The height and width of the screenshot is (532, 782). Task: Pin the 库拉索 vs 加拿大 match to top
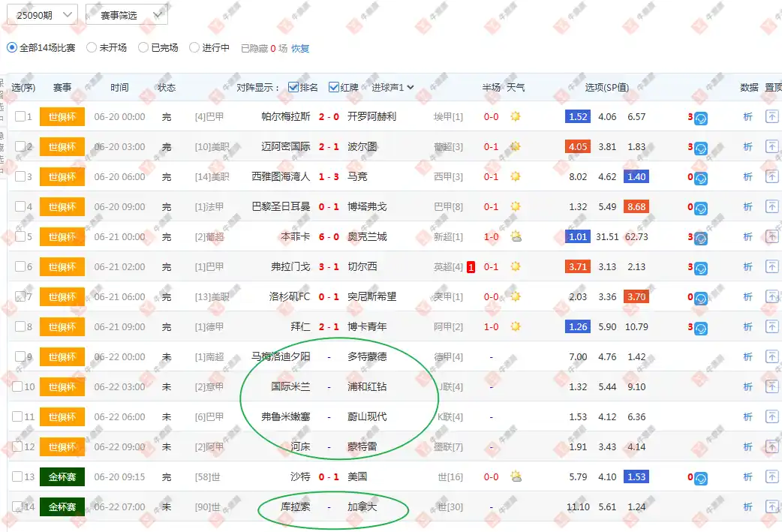tap(771, 506)
